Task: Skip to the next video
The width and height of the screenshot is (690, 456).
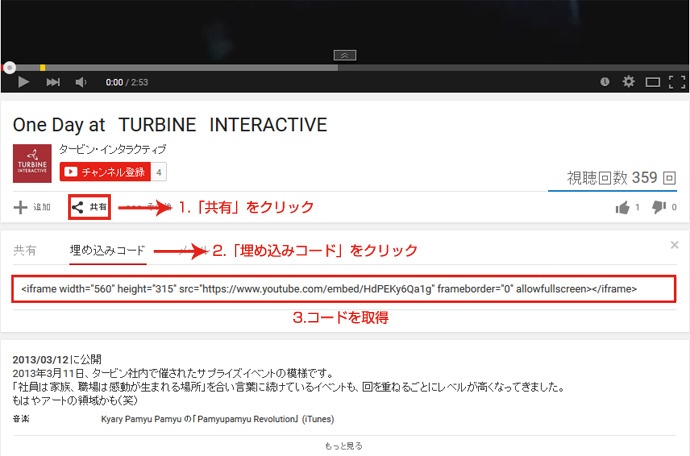Action: 53,82
